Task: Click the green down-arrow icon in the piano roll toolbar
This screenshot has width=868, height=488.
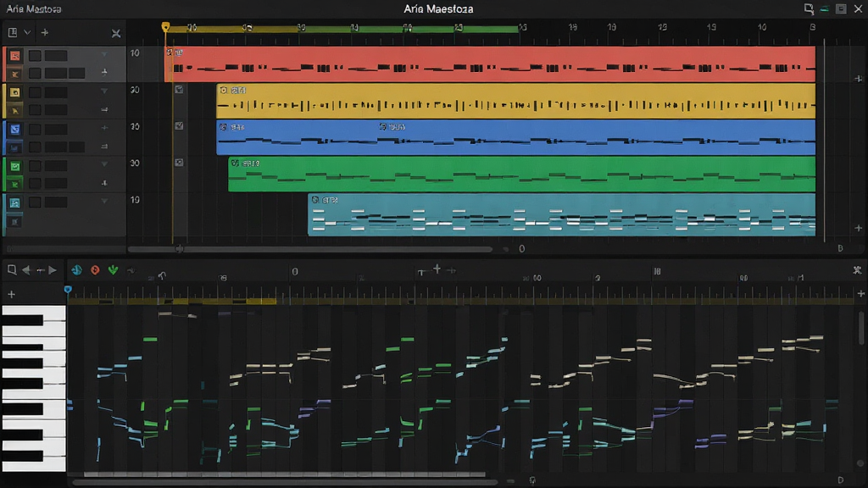Action: (113, 270)
